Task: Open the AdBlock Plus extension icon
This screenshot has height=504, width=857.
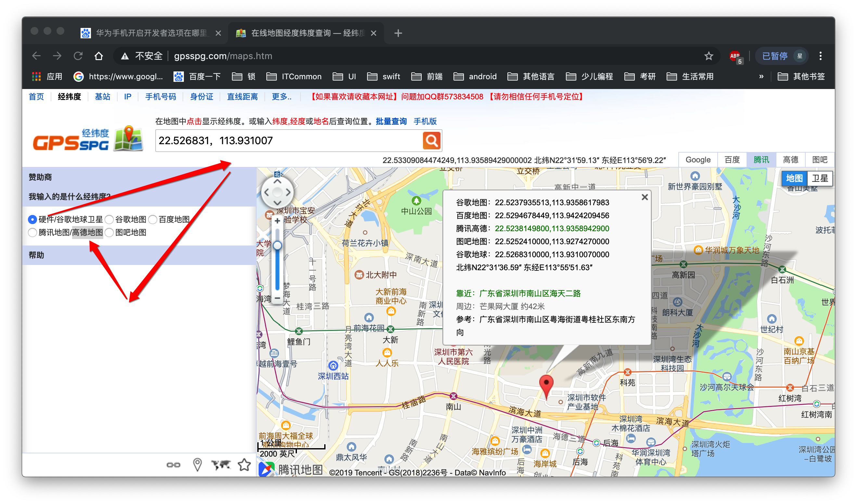Action: (735, 56)
